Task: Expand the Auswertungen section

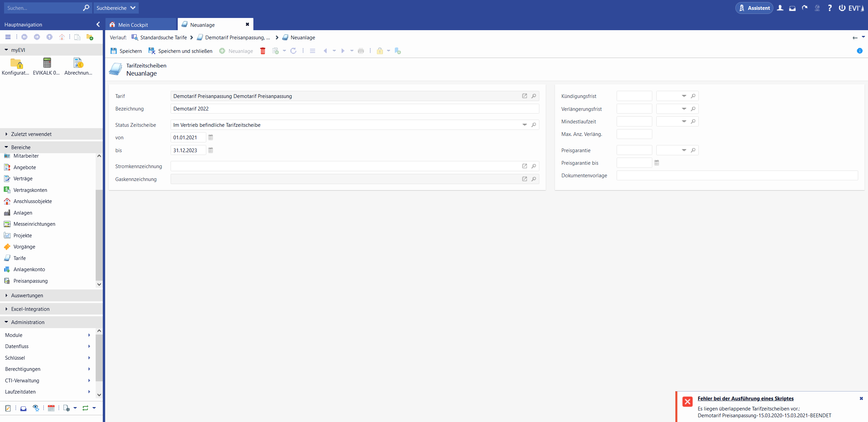Action: tap(27, 295)
